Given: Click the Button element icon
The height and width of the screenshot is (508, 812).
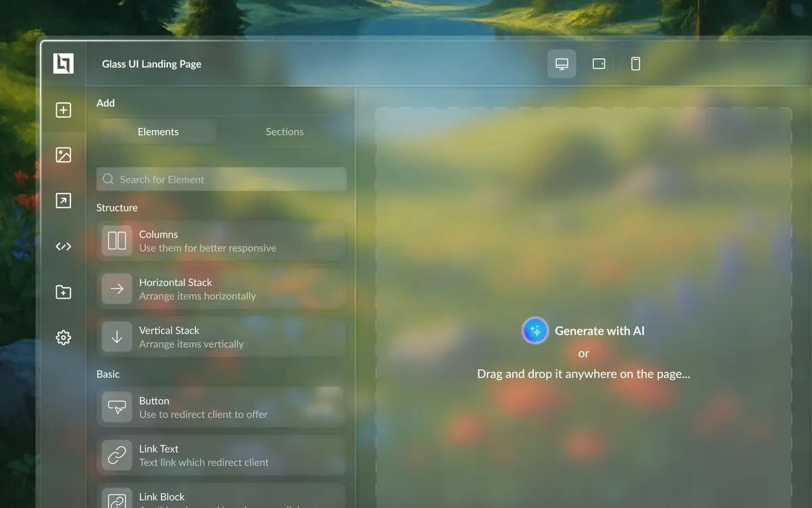Looking at the screenshot, I should click(x=117, y=407).
